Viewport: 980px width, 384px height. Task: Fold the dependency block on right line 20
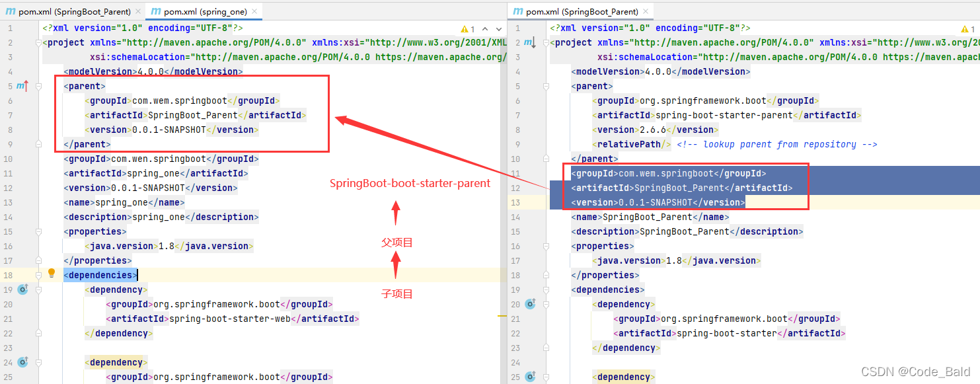[x=546, y=304]
